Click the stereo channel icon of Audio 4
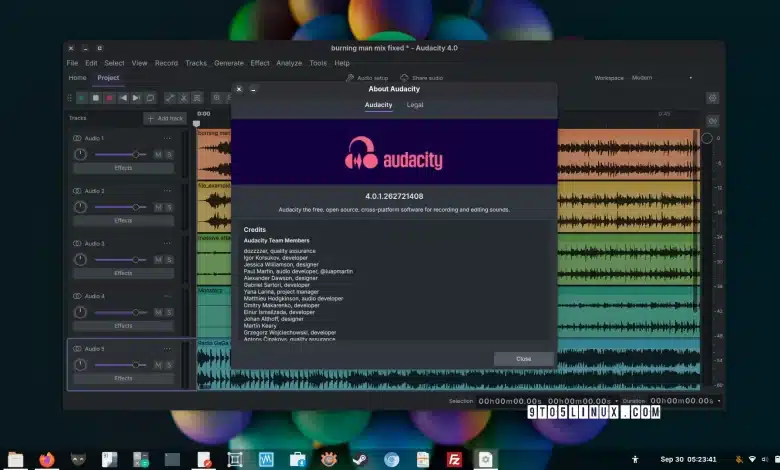 click(x=77, y=296)
